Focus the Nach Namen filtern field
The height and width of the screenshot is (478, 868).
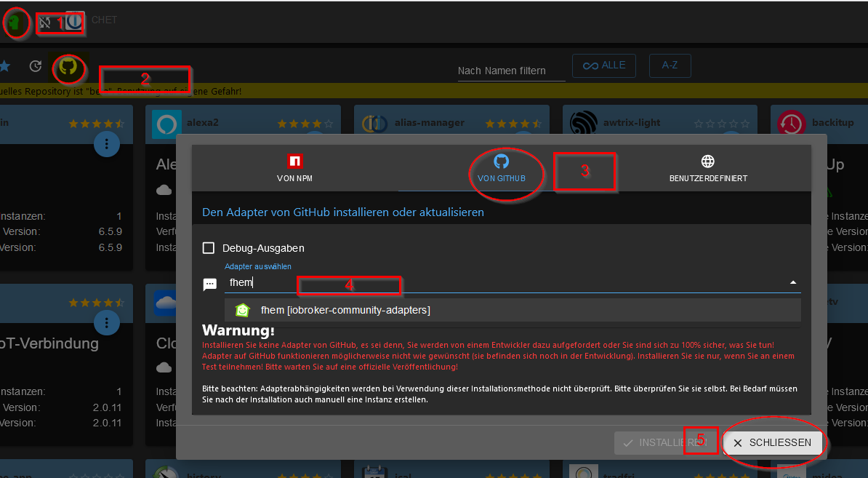point(512,71)
